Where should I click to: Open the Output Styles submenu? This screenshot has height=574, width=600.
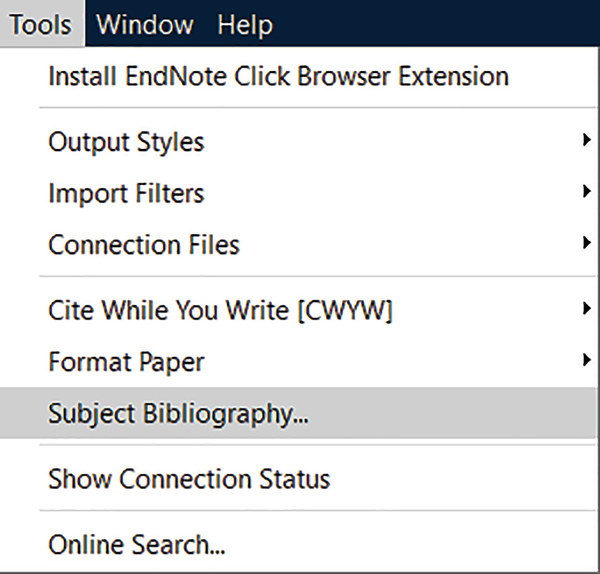click(298, 142)
